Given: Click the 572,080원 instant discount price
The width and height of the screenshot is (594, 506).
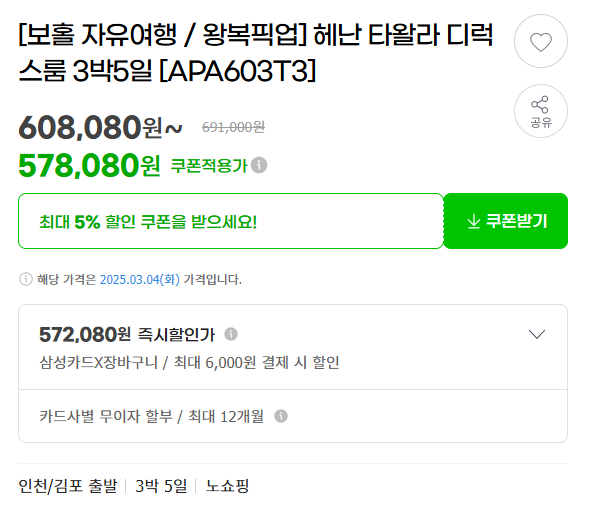Looking at the screenshot, I should pyautogui.click(x=85, y=334).
